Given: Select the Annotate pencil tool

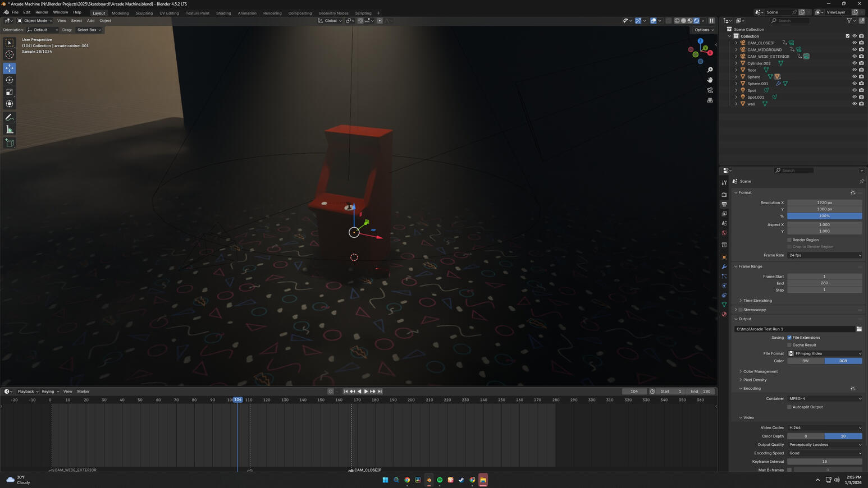Looking at the screenshot, I should (x=10, y=117).
